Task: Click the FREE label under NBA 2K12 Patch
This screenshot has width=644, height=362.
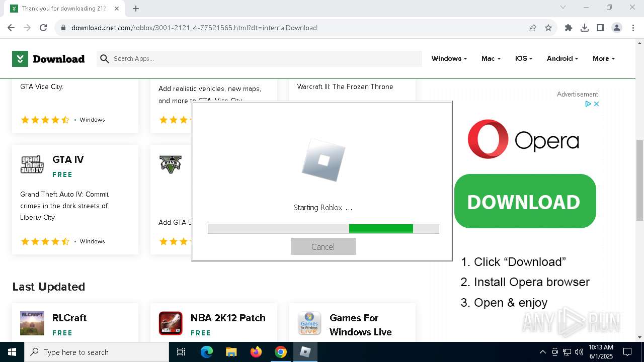Action: (x=201, y=333)
